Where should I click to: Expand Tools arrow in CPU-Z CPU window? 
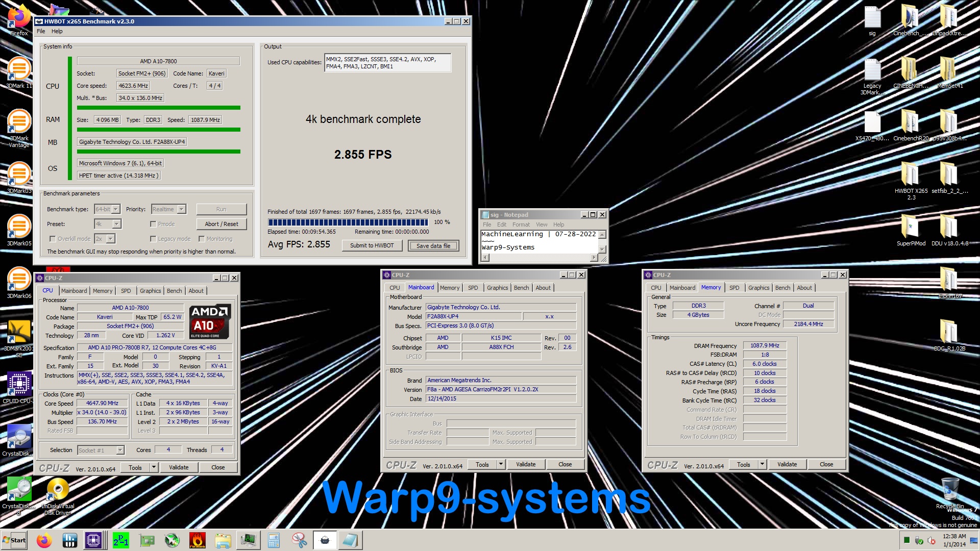click(x=154, y=467)
